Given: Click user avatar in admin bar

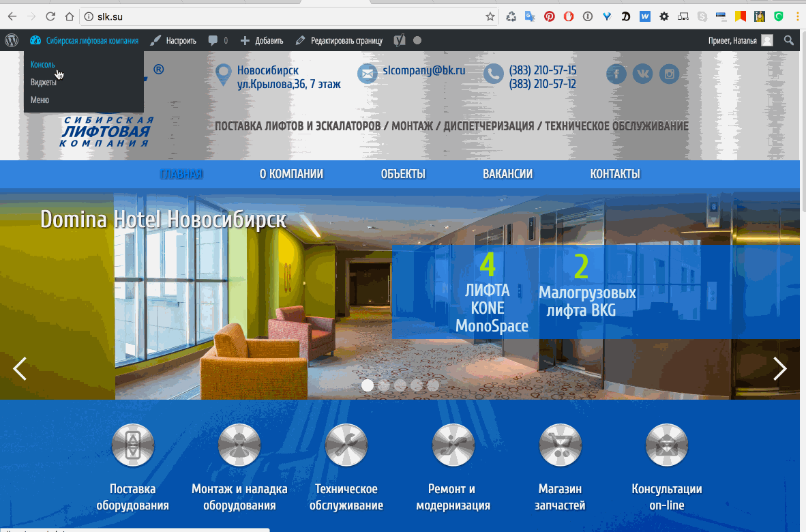Looking at the screenshot, I should coord(767,40).
